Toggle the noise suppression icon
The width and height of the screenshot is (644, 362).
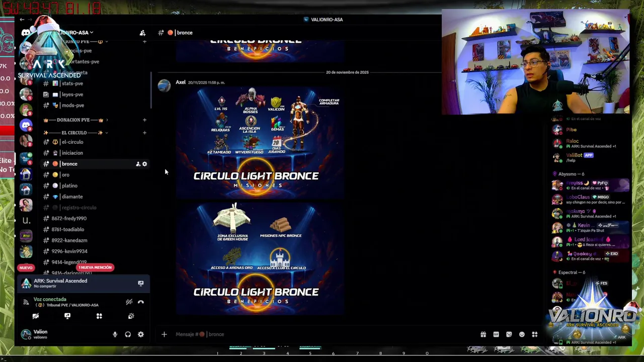[x=129, y=302]
